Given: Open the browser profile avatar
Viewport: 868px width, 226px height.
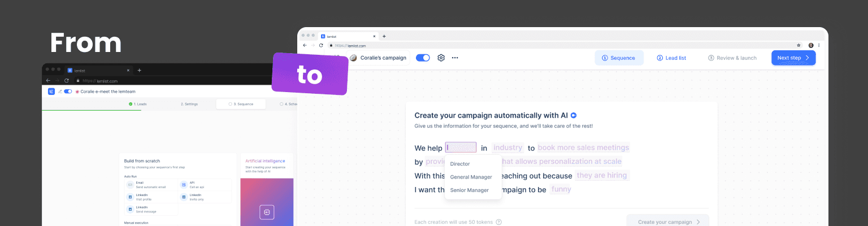Looking at the screenshot, I should click(811, 45).
